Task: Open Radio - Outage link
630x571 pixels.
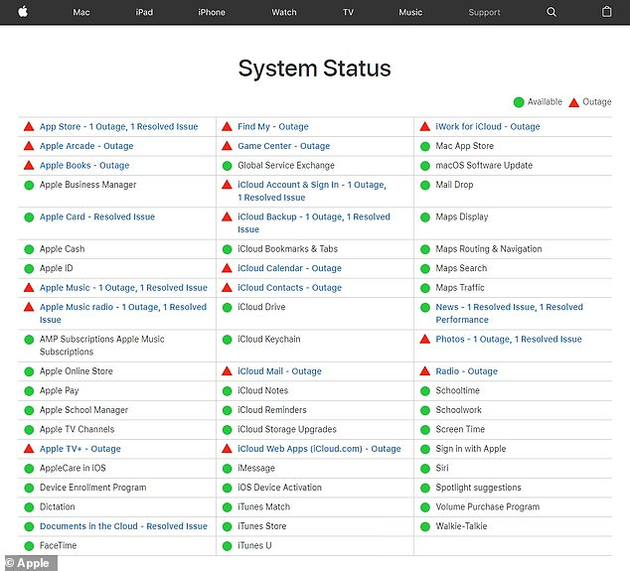Action: [x=466, y=371]
